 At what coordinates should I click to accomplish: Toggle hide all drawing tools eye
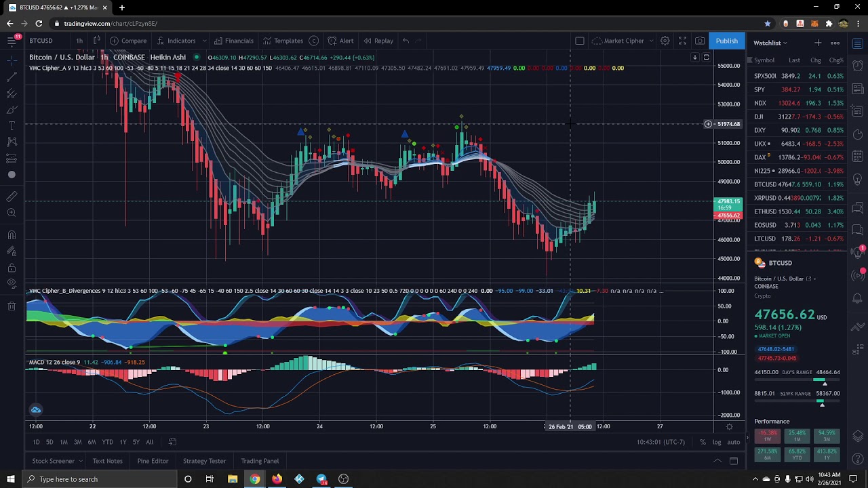tap(12, 284)
